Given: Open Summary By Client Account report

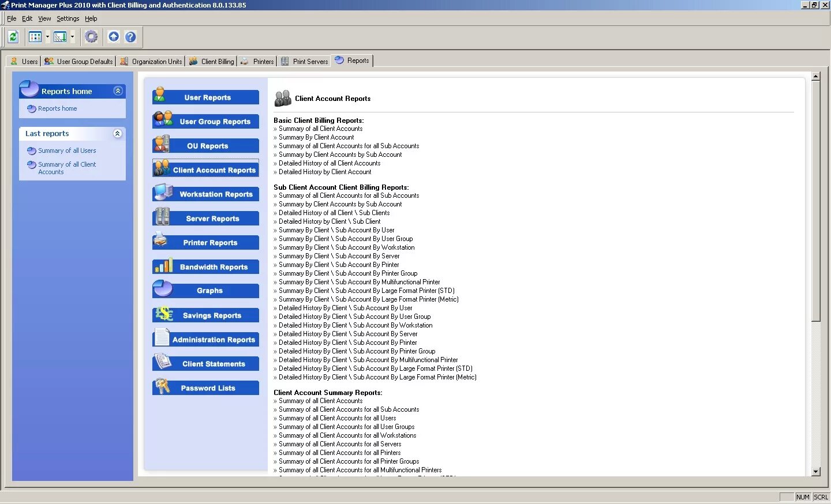Looking at the screenshot, I should pyautogui.click(x=316, y=137).
